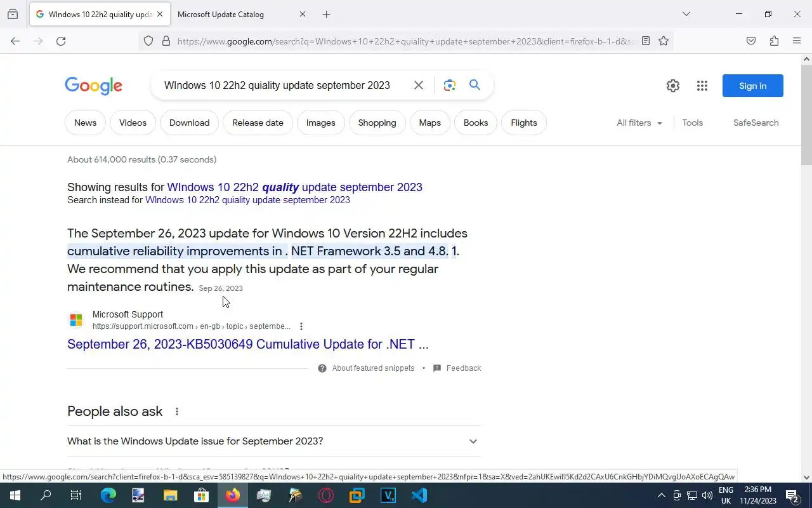This screenshot has height=508, width=812.
Task: Reload the current page
Action: tap(61, 41)
